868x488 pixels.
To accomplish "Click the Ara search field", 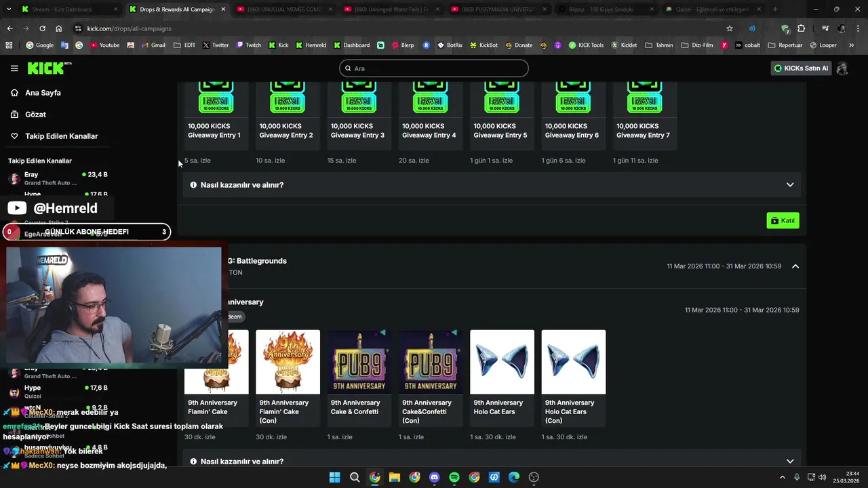I will click(x=434, y=68).
